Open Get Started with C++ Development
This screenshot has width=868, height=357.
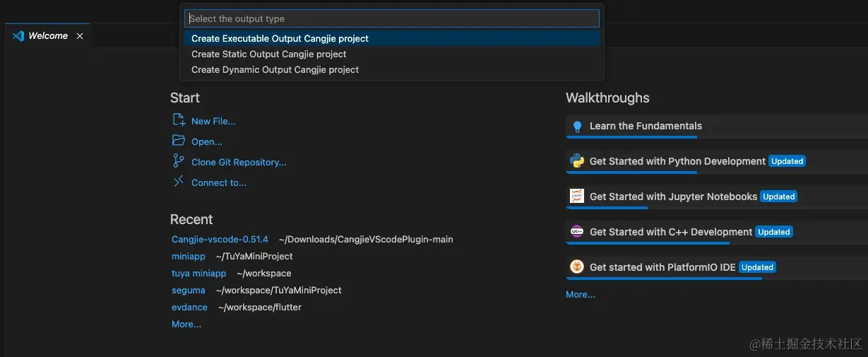point(716,233)
